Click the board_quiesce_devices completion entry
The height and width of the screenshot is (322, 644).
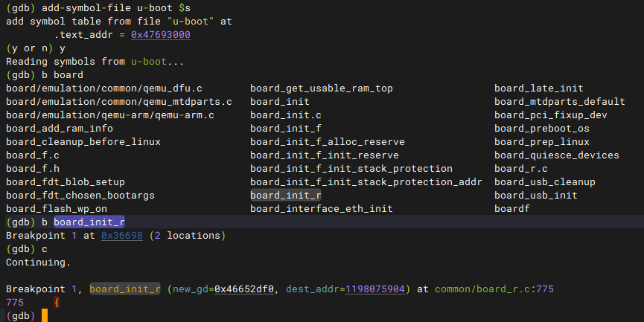click(556, 155)
